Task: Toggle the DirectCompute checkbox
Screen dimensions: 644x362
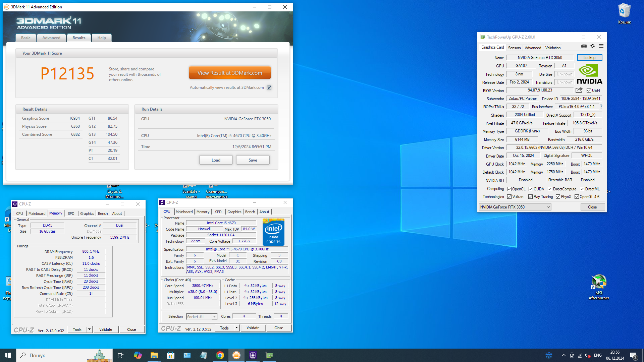Action: pyautogui.click(x=550, y=189)
